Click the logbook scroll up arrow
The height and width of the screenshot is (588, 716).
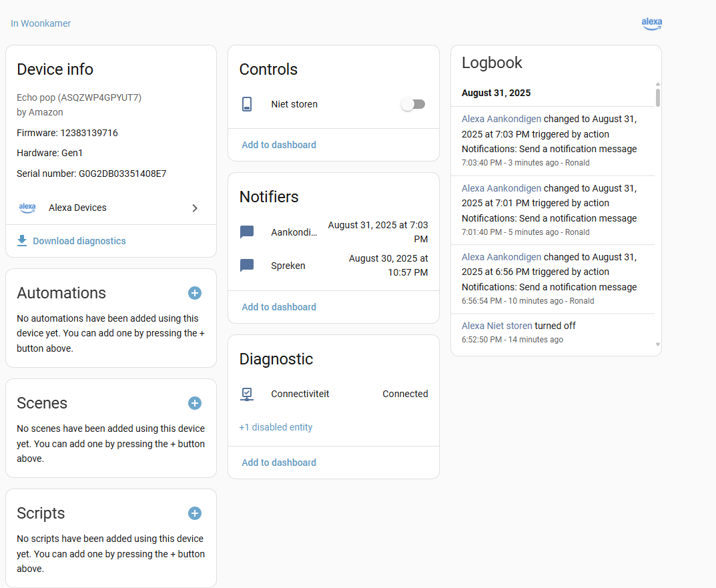tap(658, 84)
